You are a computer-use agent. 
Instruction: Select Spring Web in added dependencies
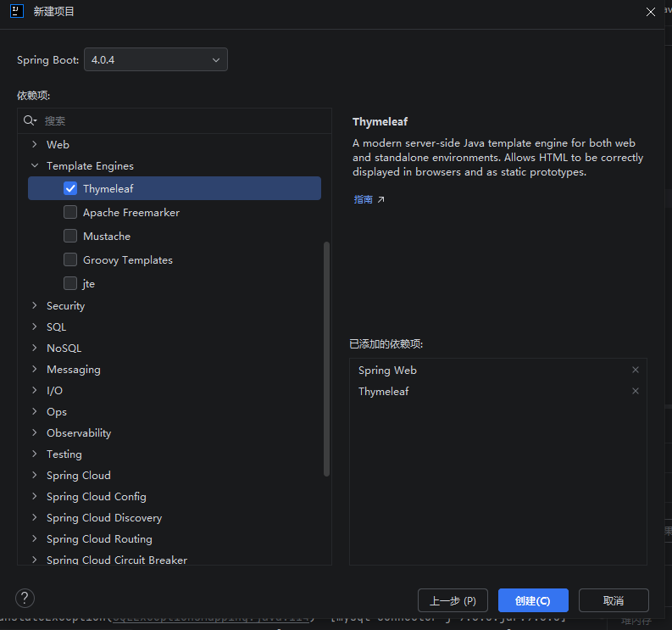click(x=387, y=370)
